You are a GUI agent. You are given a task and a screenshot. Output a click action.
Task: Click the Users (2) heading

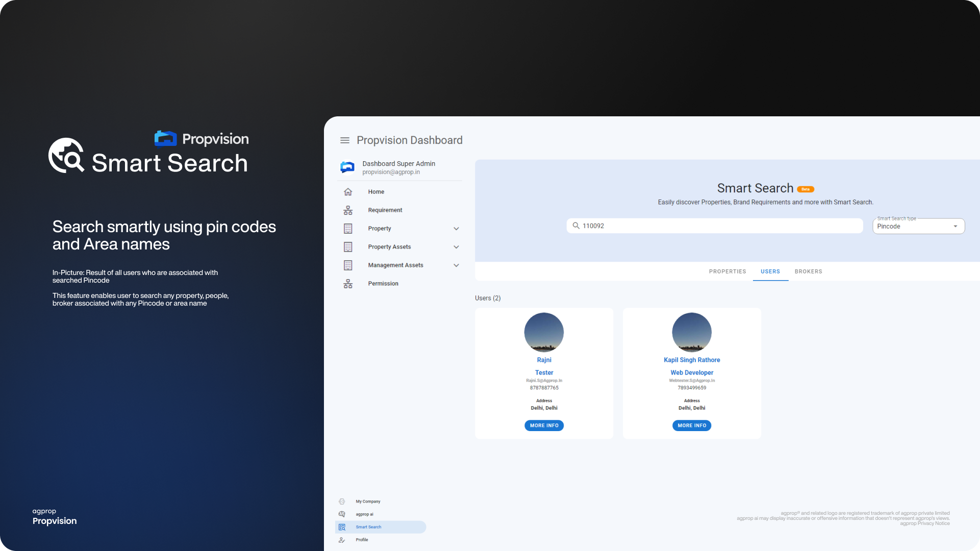click(488, 298)
